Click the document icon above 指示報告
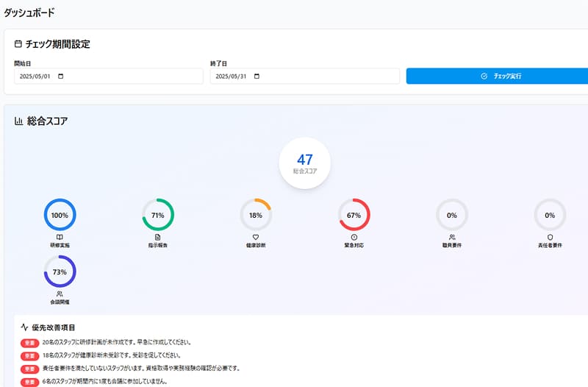This screenshot has width=588, height=387. click(x=158, y=237)
